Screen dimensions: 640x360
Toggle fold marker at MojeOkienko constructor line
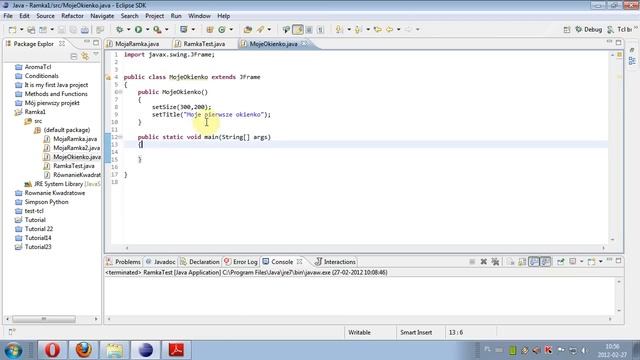click(x=121, y=92)
